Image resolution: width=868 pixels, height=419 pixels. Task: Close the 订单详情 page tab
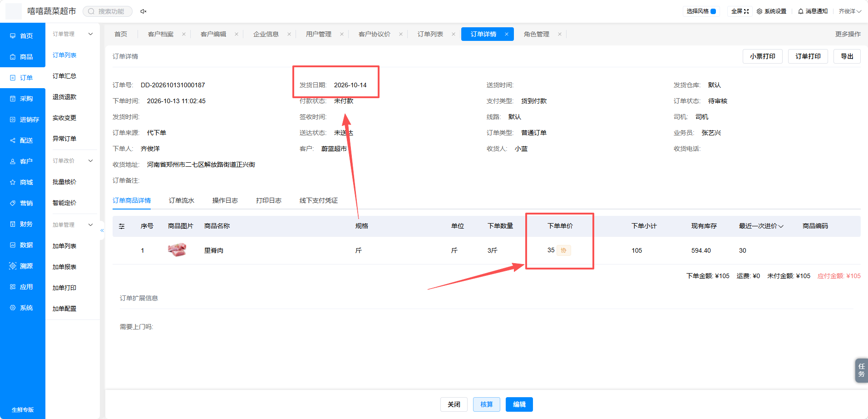pyautogui.click(x=507, y=34)
